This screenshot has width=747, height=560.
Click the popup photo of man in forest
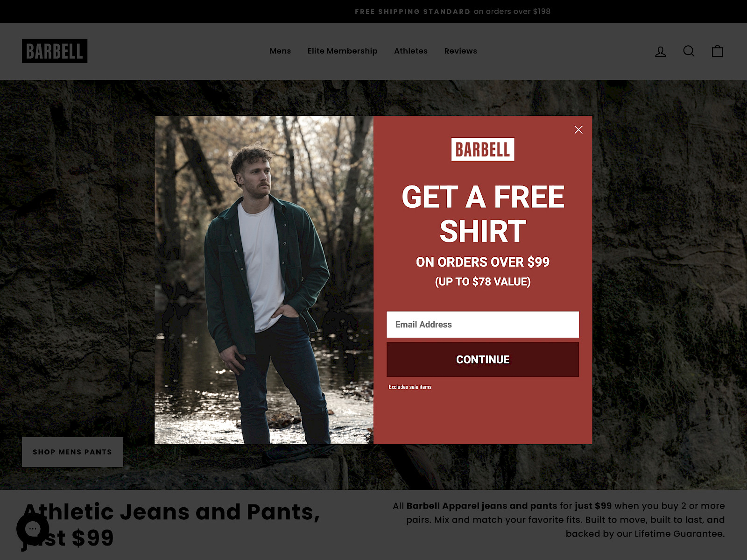tap(264, 280)
